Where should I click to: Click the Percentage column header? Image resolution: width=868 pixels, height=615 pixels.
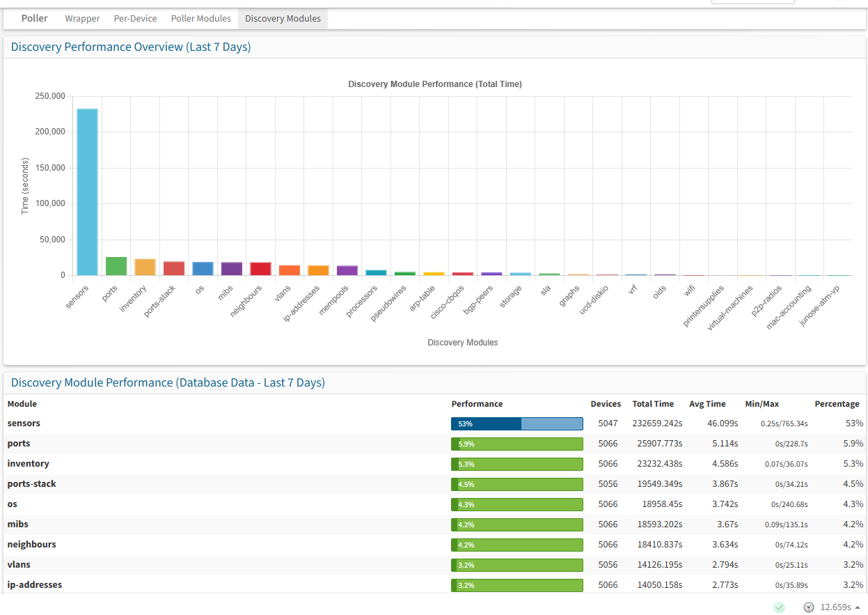(x=837, y=404)
